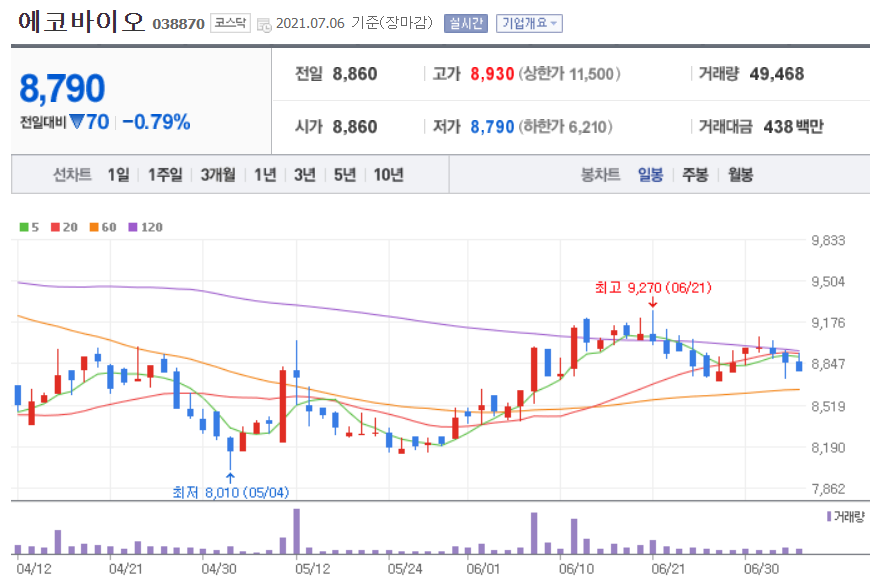Switch to 월봉 monthly candle chart
Screen dimensions: 870x583
tap(740, 175)
